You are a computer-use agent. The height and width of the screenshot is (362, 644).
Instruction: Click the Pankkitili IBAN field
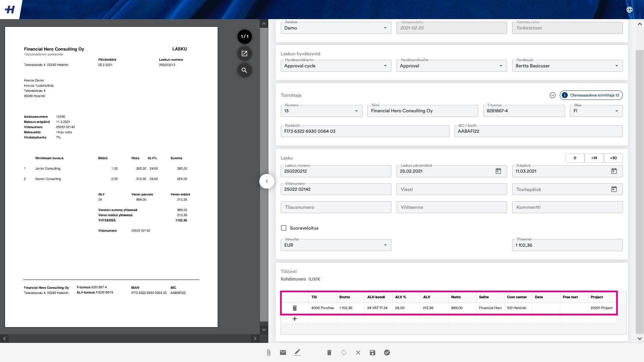pos(365,131)
